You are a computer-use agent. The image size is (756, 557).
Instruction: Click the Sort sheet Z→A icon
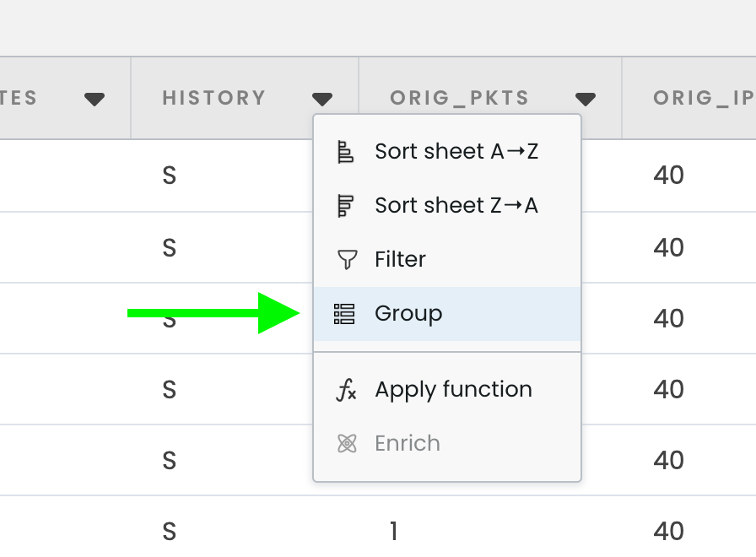click(345, 206)
